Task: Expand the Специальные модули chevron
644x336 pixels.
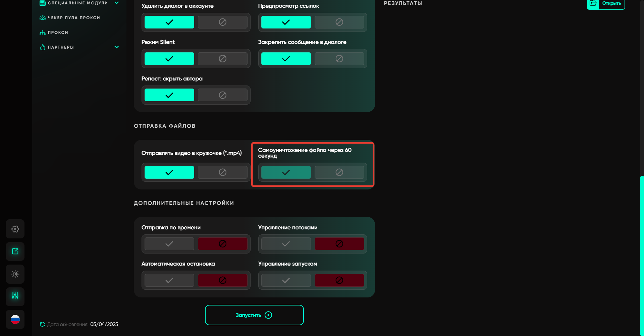Action: coord(117,3)
